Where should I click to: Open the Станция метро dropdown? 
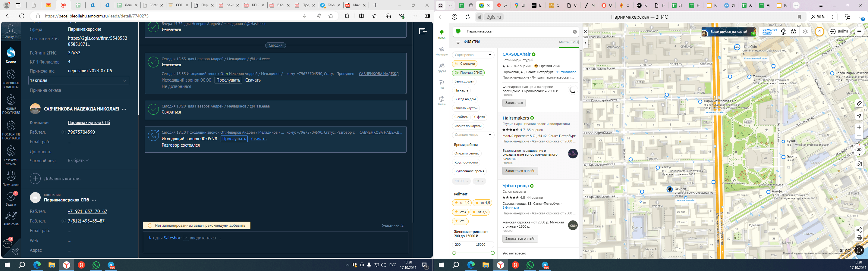(473, 135)
